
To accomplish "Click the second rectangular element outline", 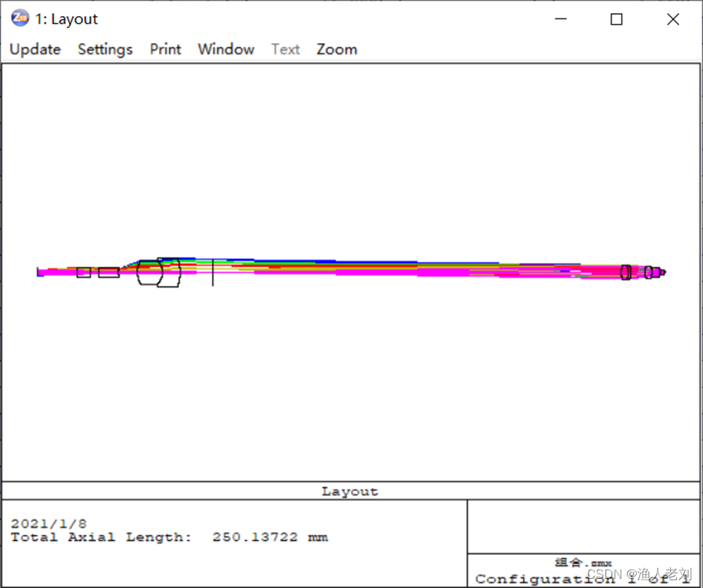I will click(x=109, y=272).
